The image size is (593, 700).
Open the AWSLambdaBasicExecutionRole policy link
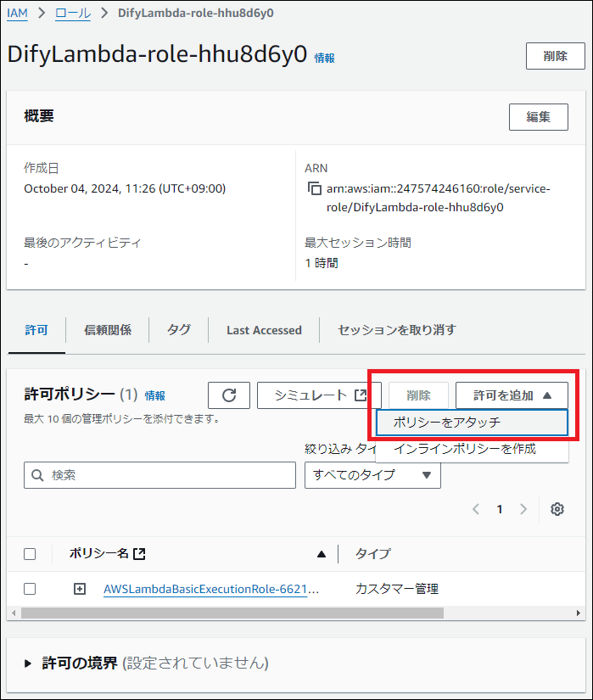point(211,589)
